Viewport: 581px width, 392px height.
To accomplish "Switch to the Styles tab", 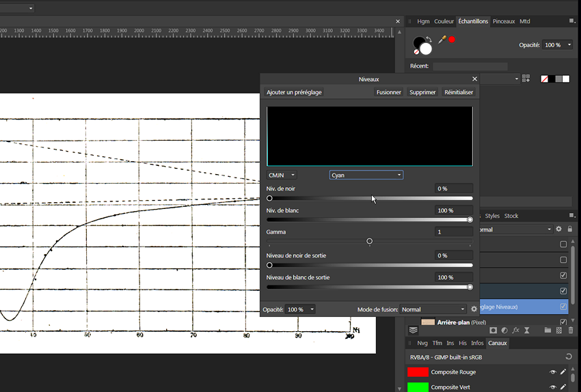I will click(492, 216).
